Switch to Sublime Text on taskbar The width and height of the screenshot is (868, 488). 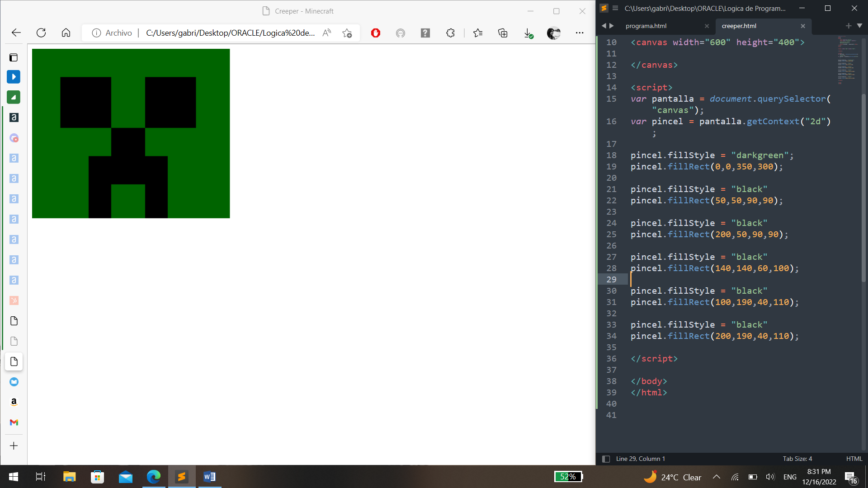tap(182, 477)
